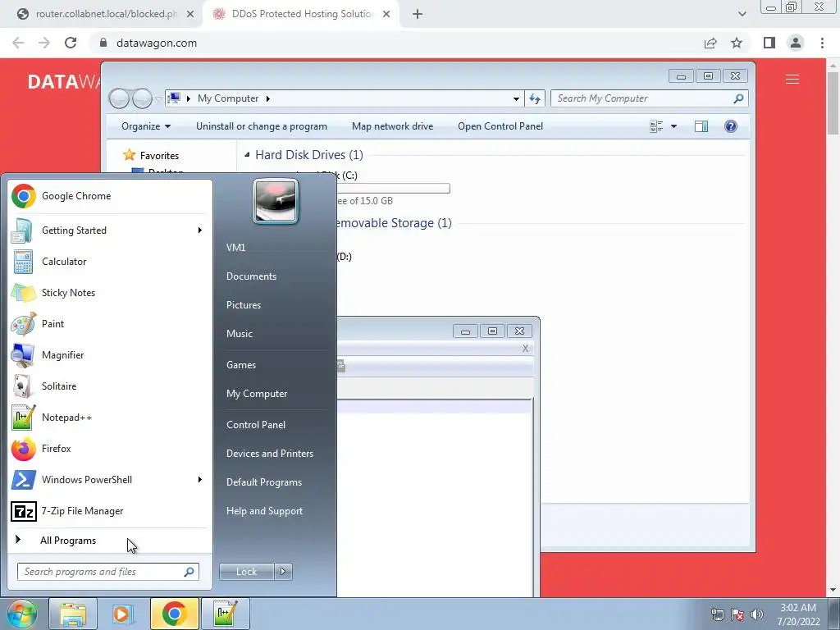Open Magnifier tool
The height and width of the screenshot is (630, 840).
tap(110, 354)
